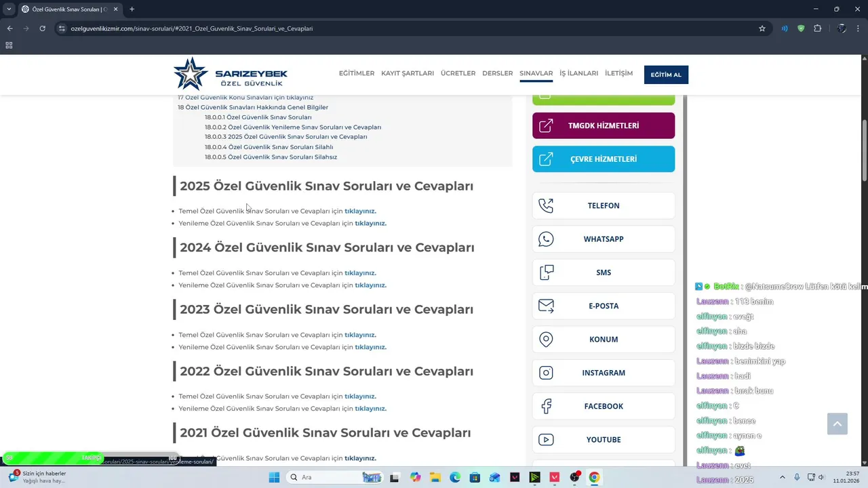Open the EĞİTİMLER menu item

(x=357, y=73)
